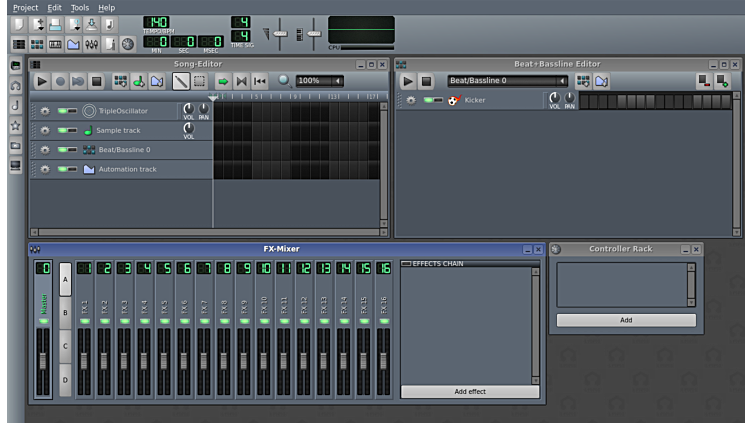Image resolution: width=752 pixels, height=423 pixels.
Task: Mute the TripleOscillator track
Action: coord(62,111)
